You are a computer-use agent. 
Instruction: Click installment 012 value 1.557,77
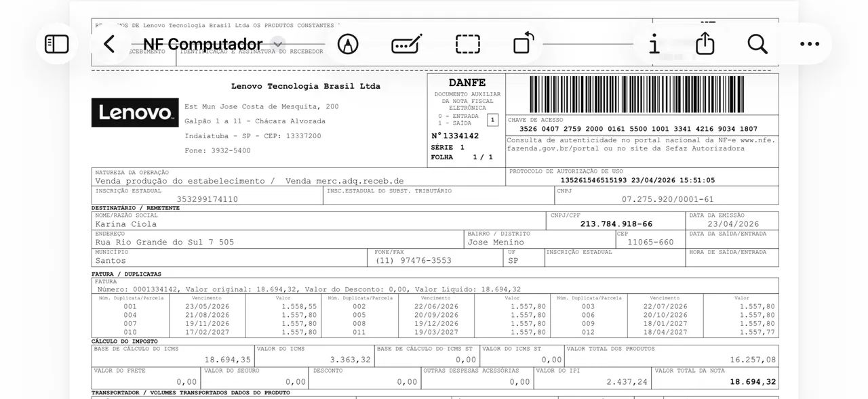point(757,332)
